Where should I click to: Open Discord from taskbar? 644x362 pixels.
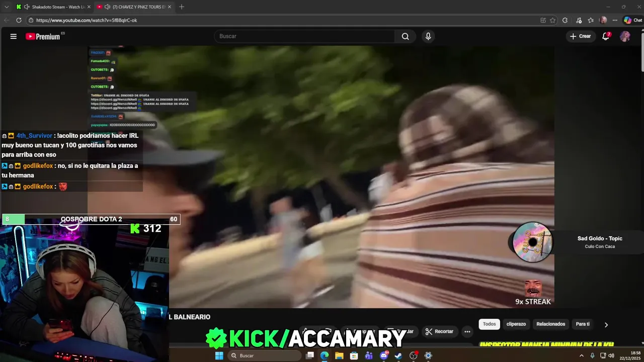(384, 355)
